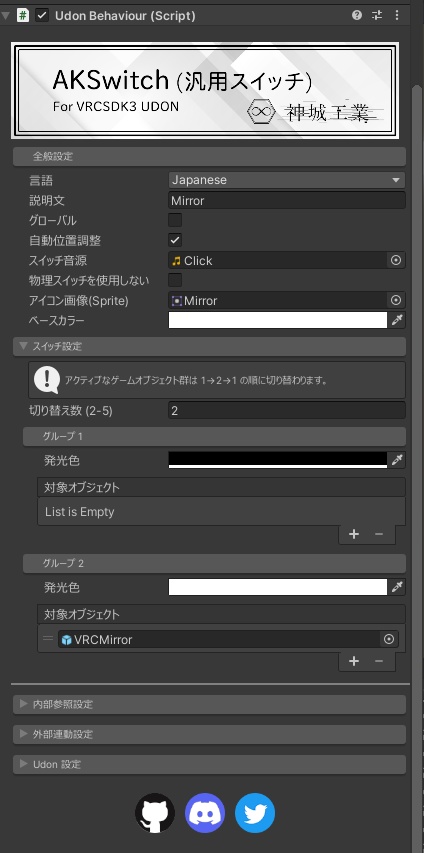Open グループ 2 発光色 white color swatch
Viewport: 424px width, 853px height.
pyautogui.click(x=278, y=588)
